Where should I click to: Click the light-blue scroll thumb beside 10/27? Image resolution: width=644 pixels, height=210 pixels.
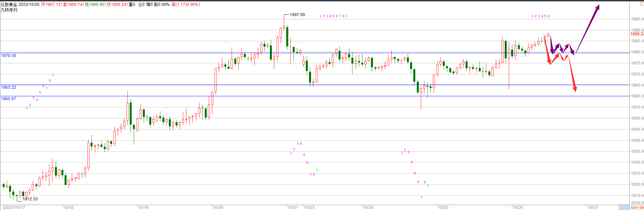click(624, 208)
